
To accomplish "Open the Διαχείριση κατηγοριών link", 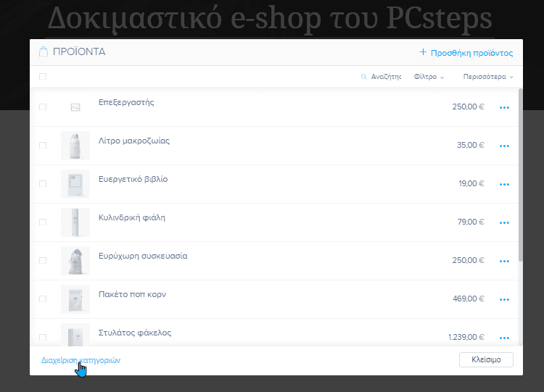I will [81, 360].
